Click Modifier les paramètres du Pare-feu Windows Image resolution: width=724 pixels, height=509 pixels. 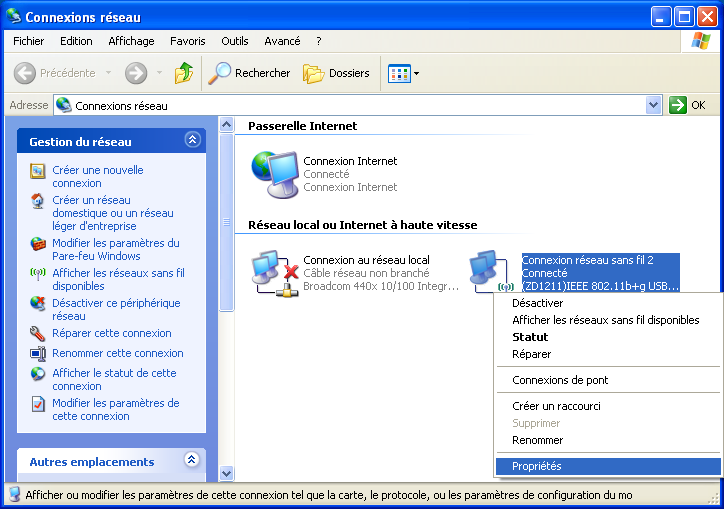coord(116,249)
